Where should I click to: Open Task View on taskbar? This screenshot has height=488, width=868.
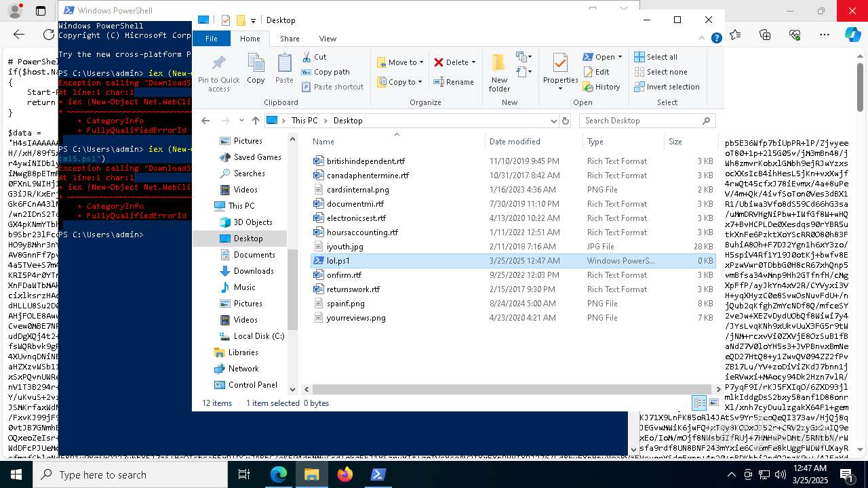pyautogui.click(x=244, y=474)
